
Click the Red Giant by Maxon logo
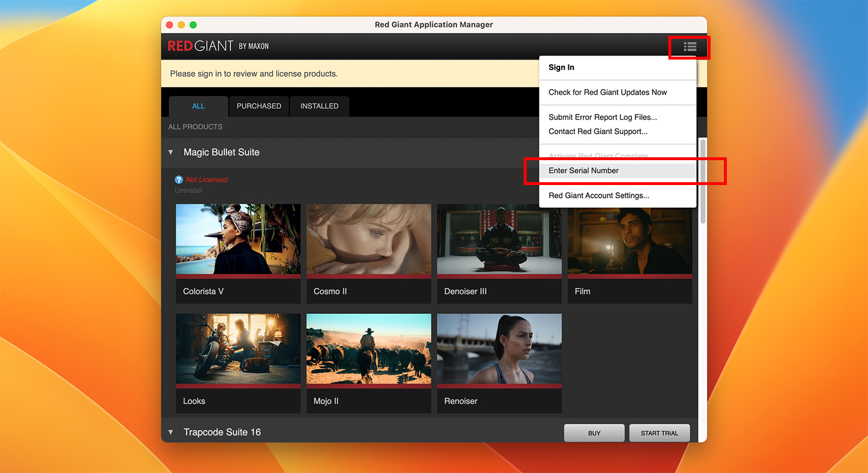pyautogui.click(x=218, y=46)
